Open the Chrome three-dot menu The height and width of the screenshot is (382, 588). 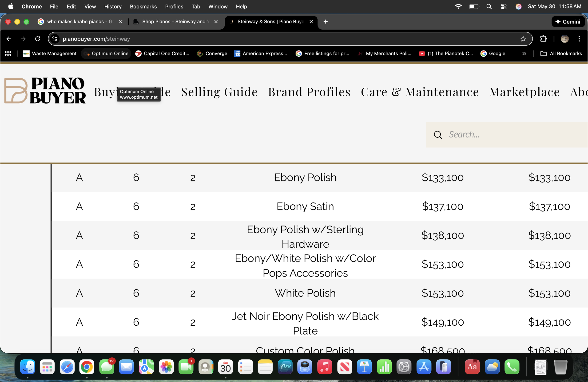pyautogui.click(x=579, y=39)
